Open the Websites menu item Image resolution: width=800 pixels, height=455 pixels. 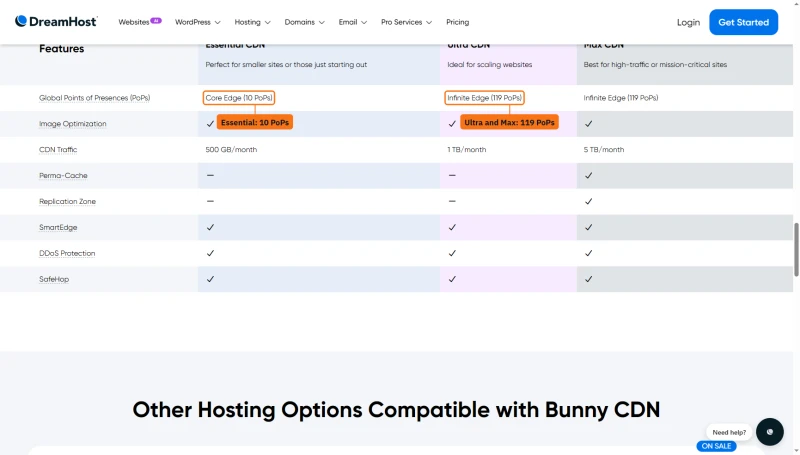(134, 22)
